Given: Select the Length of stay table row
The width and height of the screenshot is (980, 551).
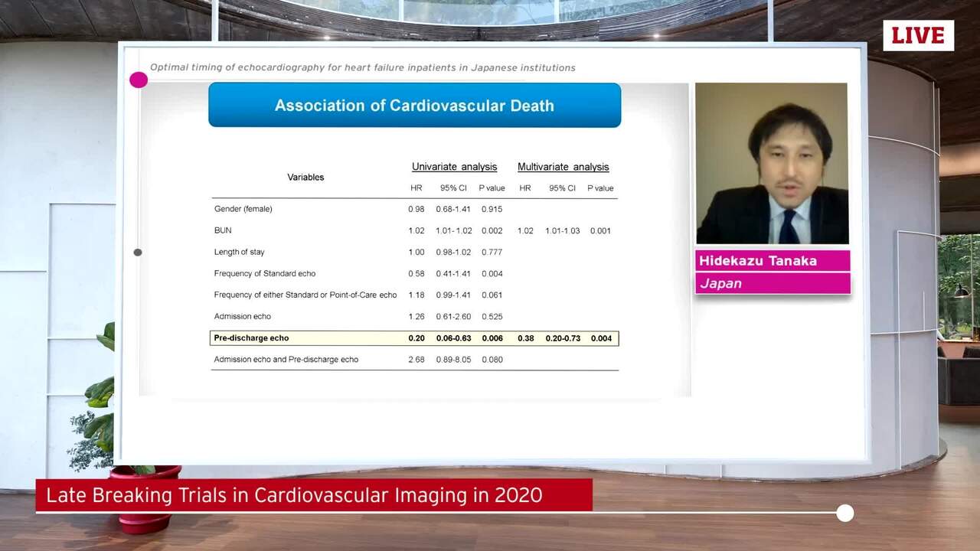Looking at the screenshot, I should point(240,252).
